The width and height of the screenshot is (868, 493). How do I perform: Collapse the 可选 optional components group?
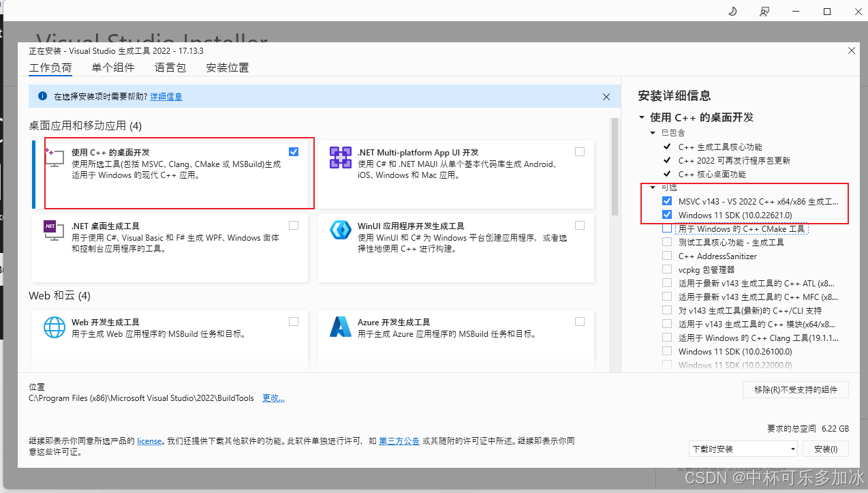point(653,187)
